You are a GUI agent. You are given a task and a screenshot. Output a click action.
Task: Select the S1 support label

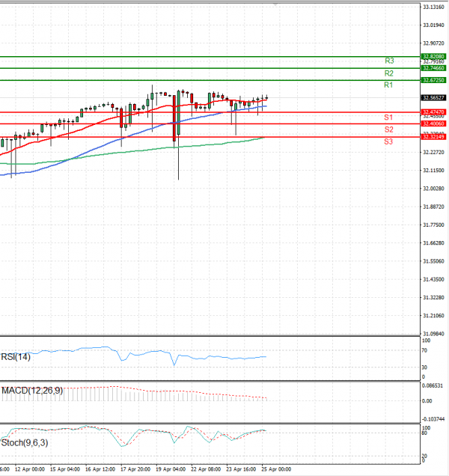click(388, 118)
